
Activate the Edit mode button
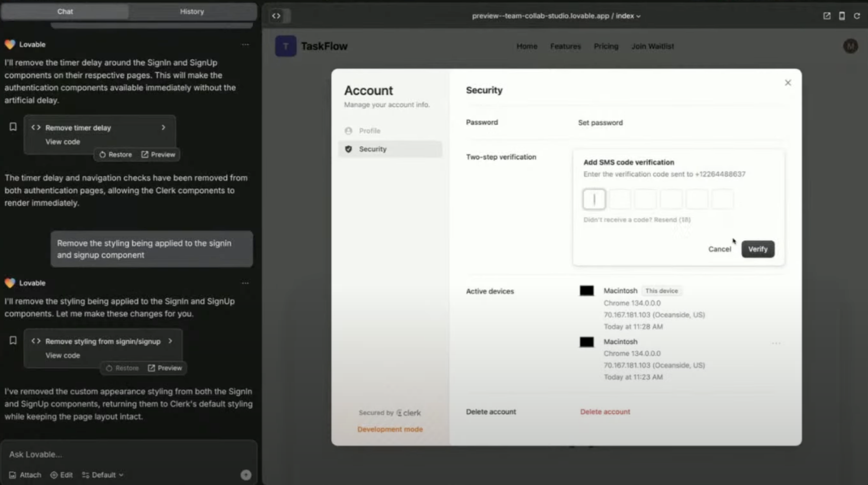pos(62,475)
